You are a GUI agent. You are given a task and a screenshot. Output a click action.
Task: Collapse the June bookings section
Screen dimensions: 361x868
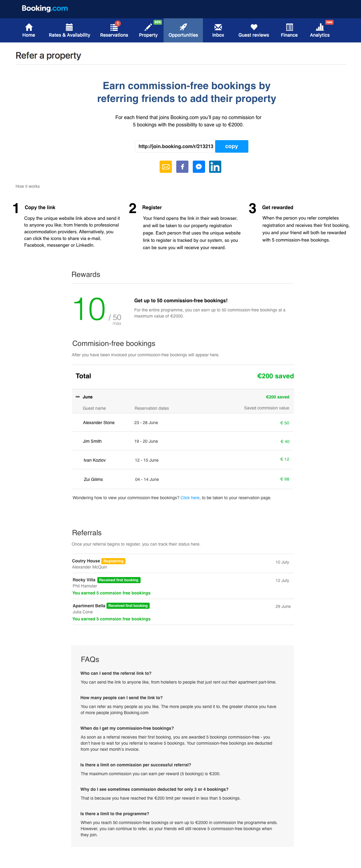tap(78, 397)
